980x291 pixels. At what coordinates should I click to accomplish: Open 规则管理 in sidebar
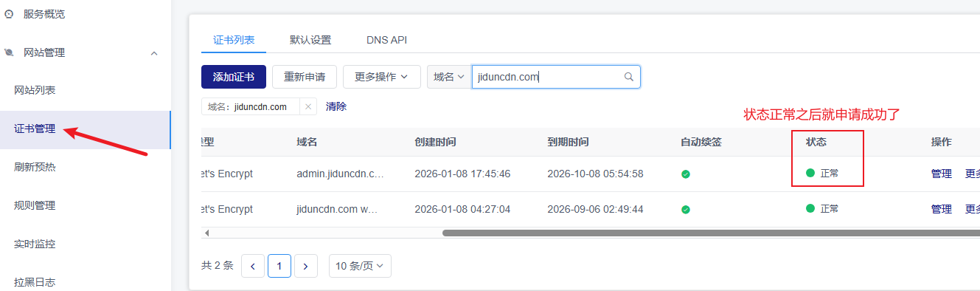click(x=35, y=205)
